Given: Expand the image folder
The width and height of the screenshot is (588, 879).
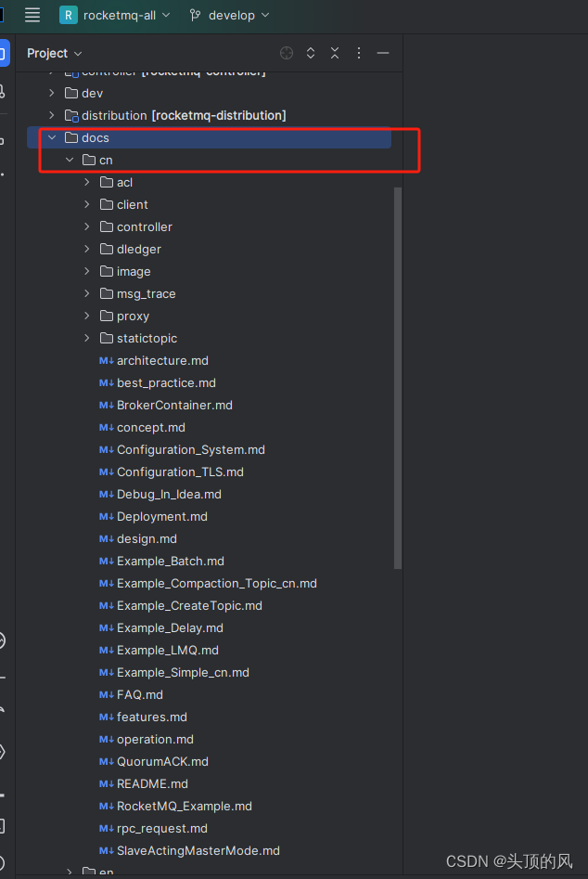Looking at the screenshot, I should click(x=87, y=271).
